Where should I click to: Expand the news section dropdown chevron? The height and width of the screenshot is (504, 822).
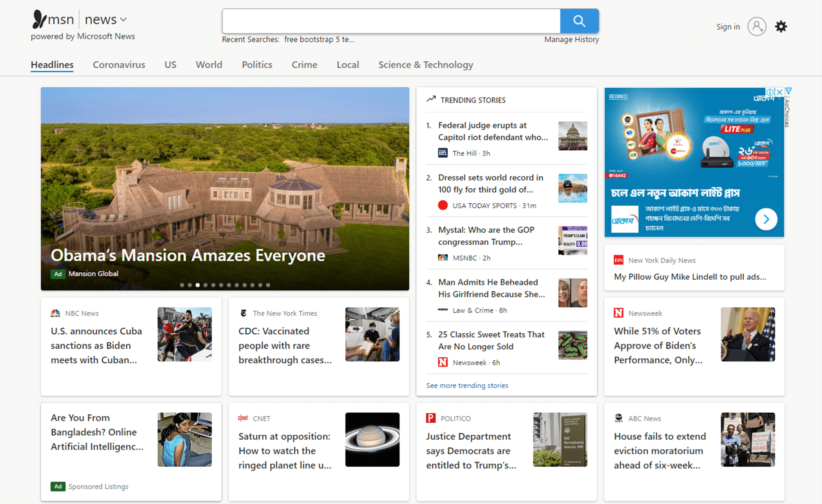point(123,20)
